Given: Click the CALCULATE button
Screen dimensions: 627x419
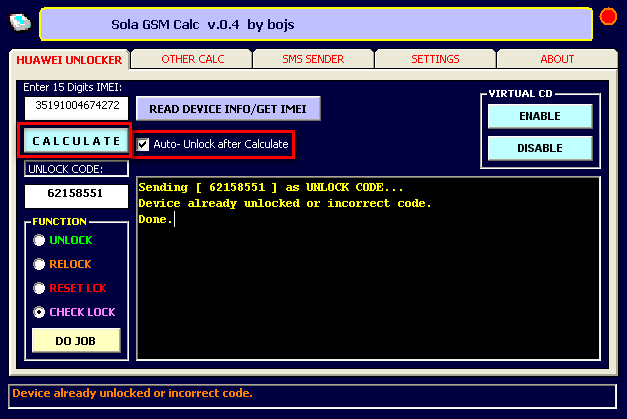Looking at the screenshot, I should tap(76, 141).
